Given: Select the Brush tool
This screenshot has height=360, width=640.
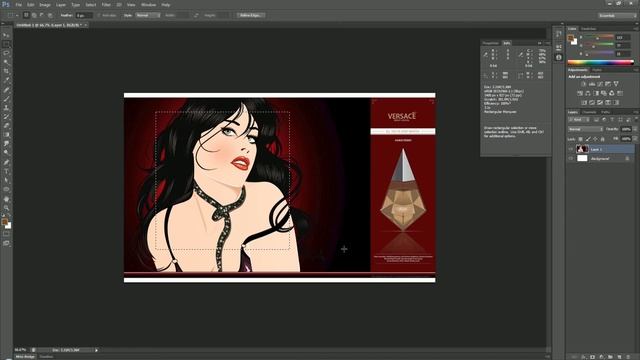Looking at the screenshot, I should [x=6, y=99].
